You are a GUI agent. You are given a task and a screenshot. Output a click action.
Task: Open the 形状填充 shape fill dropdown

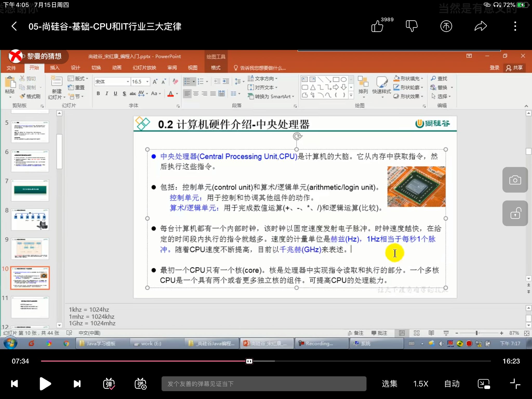click(x=409, y=78)
